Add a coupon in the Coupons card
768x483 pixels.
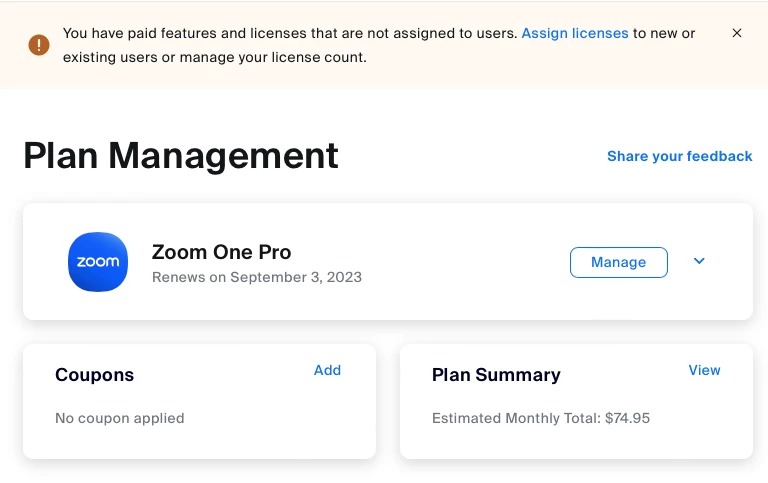[327, 370]
